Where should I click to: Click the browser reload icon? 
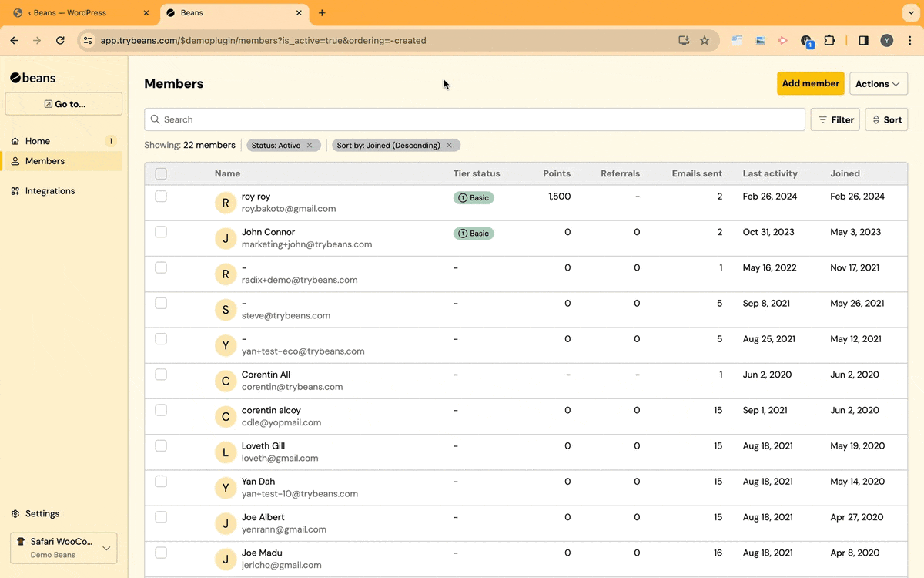(x=60, y=40)
